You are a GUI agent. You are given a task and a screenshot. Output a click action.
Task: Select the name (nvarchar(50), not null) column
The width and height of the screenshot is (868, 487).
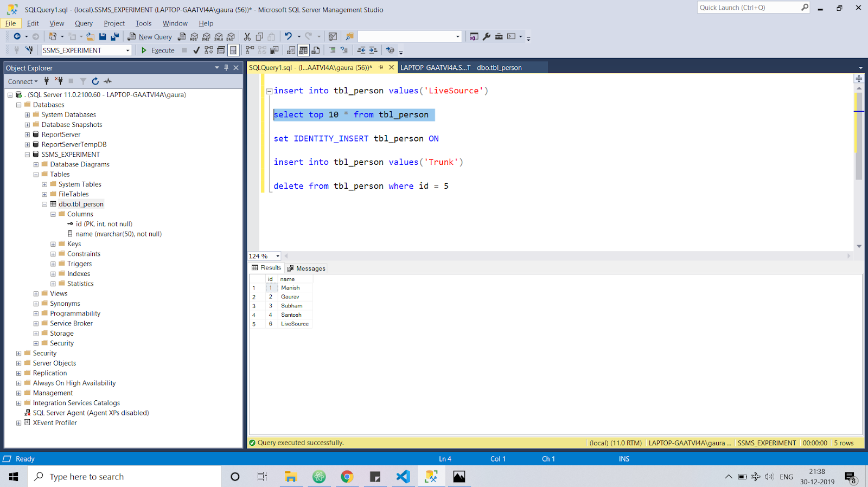pyautogui.click(x=119, y=234)
